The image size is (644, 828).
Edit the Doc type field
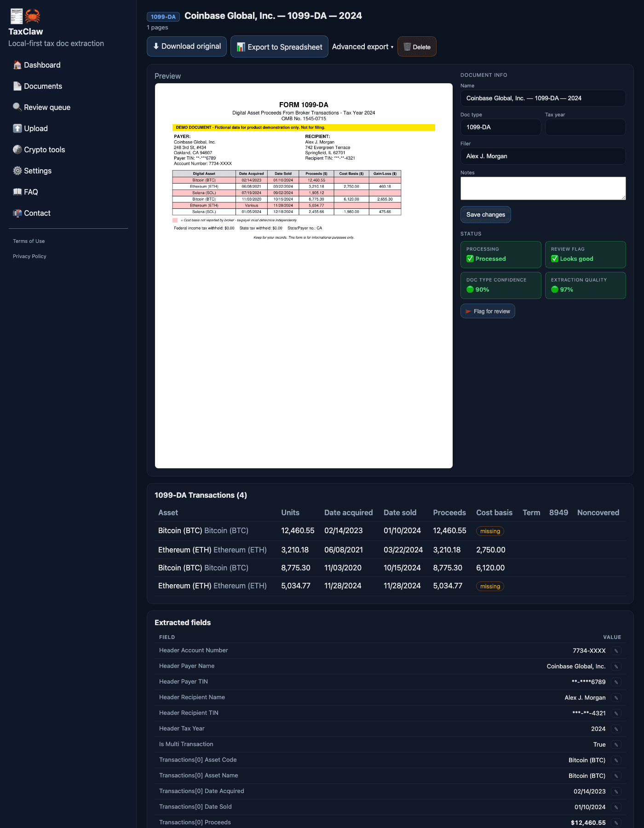[500, 127]
